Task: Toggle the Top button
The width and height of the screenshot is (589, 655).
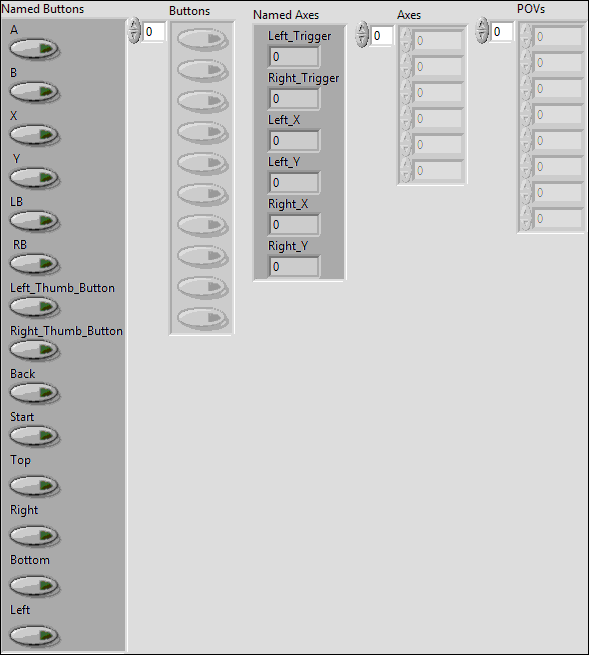Action: (x=34, y=486)
